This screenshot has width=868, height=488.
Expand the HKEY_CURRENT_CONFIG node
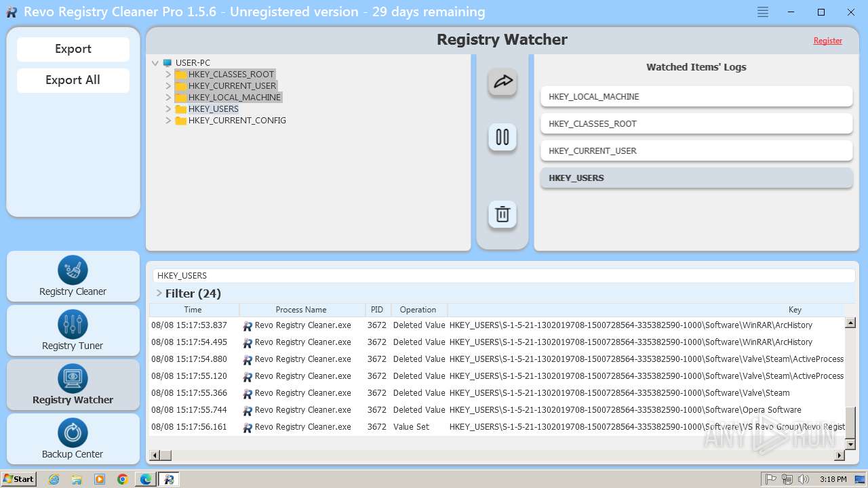point(168,121)
